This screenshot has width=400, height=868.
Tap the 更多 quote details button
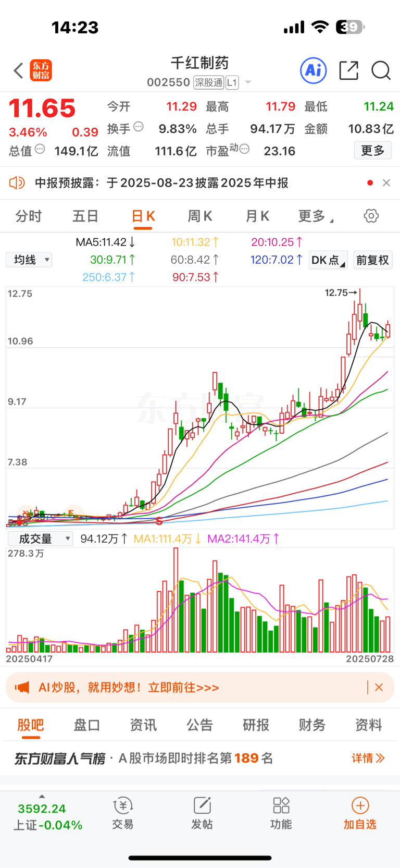373,151
